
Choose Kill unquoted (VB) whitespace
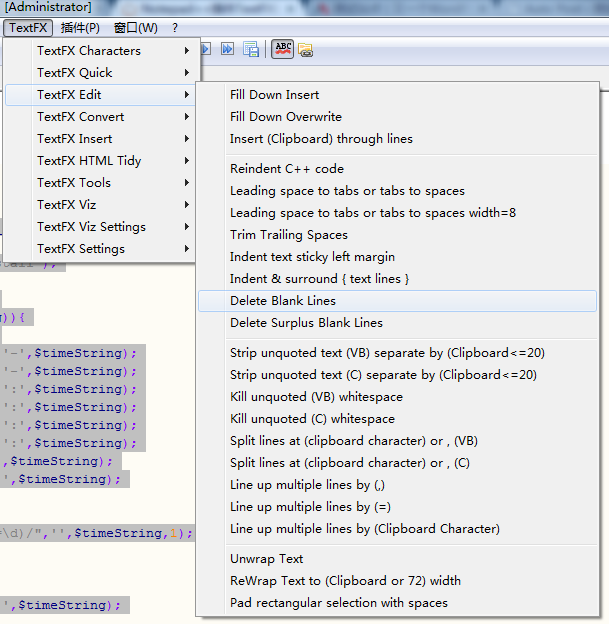pyautogui.click(x=397, y=397)
